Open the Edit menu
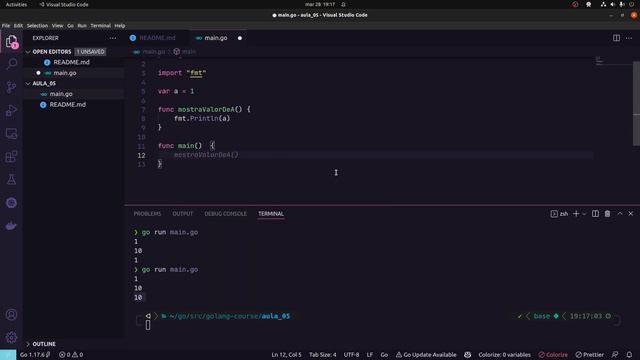 coord(18,25)
